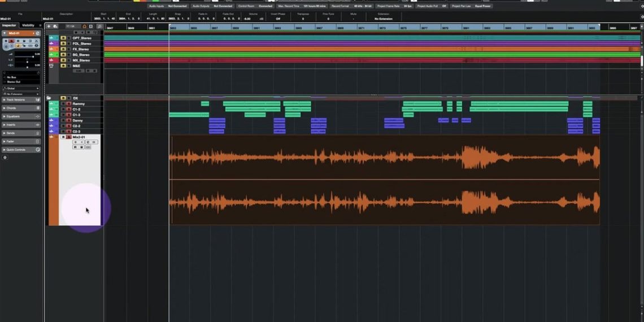
Task: Expand the Equalizers inspector section
Action: (21, 116)
